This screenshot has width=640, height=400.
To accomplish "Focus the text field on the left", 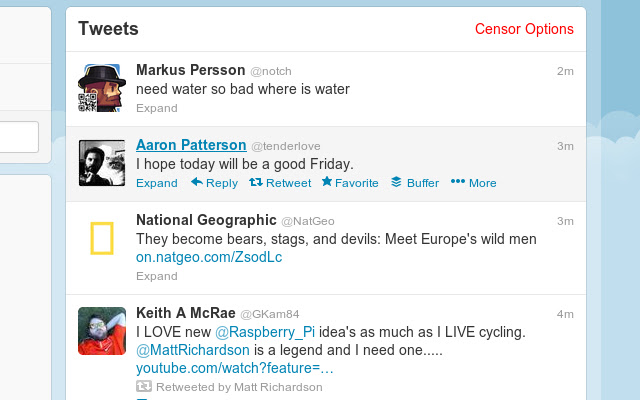I will [x=18, y=137].
